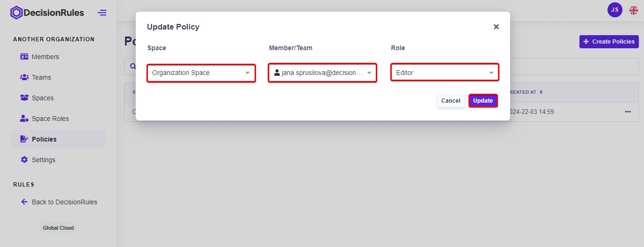644x247 pixels.
Task: Open Space Roles sidebar item
Action: (50, 119)
